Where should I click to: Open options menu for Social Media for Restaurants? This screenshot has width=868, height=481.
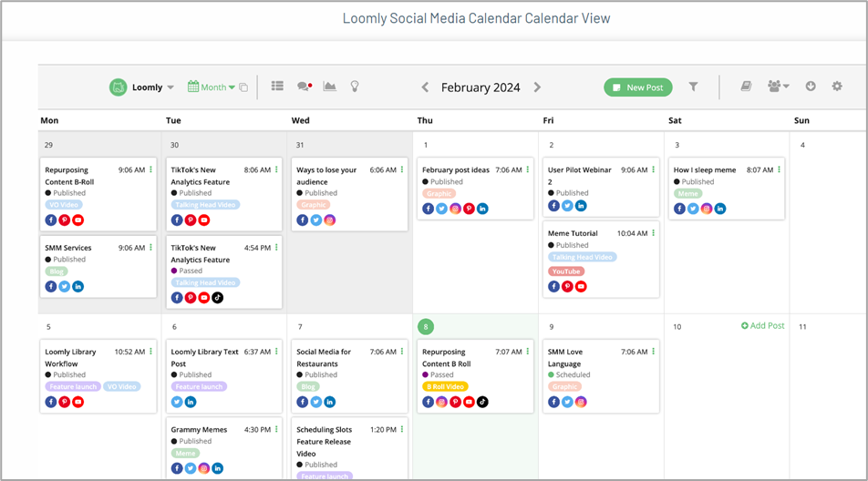point(402,352)
